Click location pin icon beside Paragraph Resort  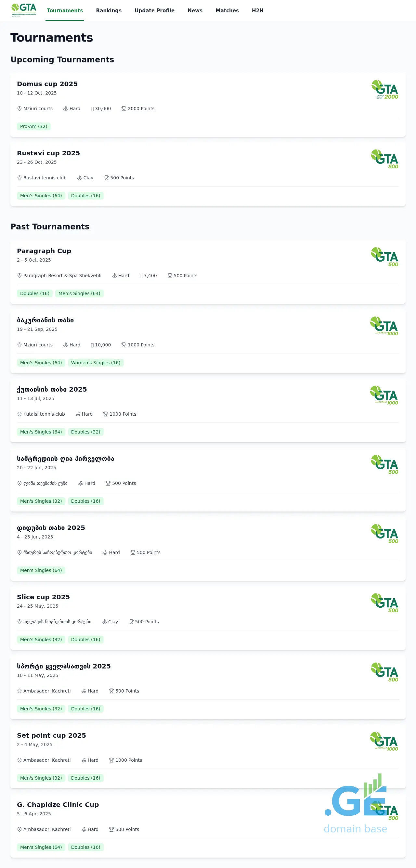pos(19,276)
